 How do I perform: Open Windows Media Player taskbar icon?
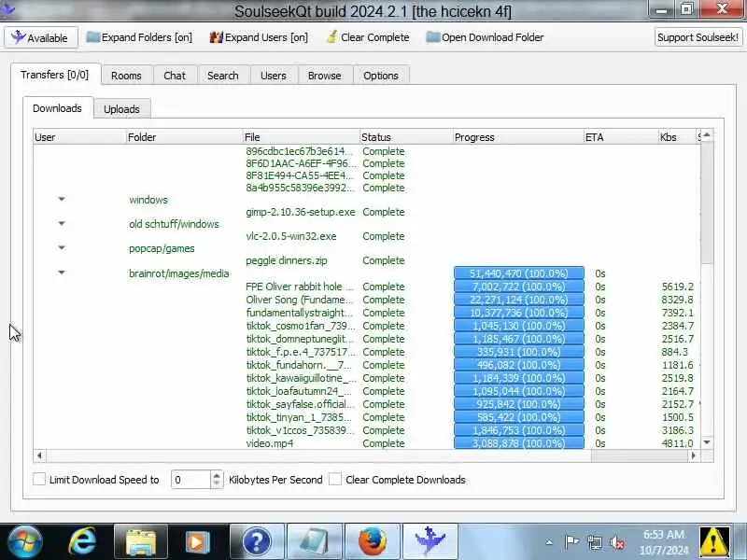(x=198, y=541)
